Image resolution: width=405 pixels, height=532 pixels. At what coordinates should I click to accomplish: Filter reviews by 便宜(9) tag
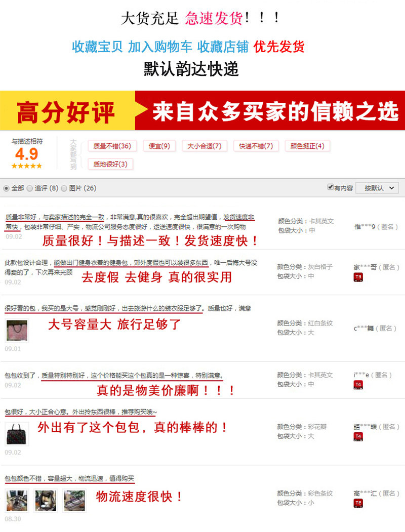[159, 146]
